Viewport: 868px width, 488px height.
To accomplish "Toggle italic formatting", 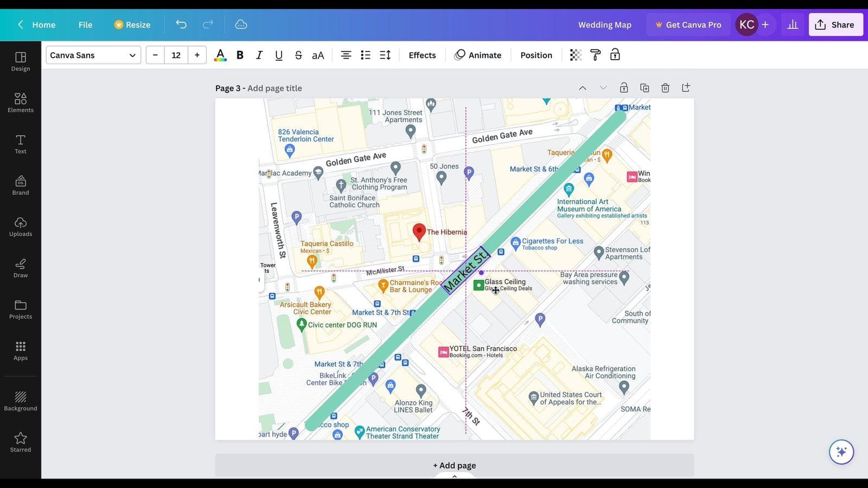I will (x=259, y=55).
